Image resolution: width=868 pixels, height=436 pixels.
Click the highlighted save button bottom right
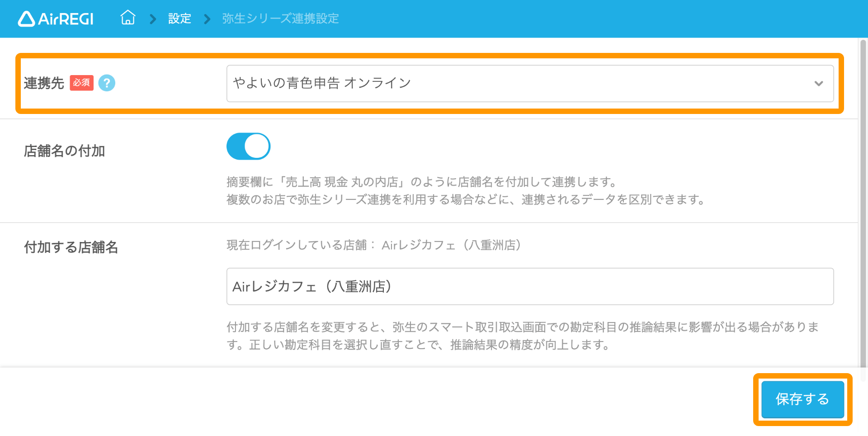pos(802,400)
